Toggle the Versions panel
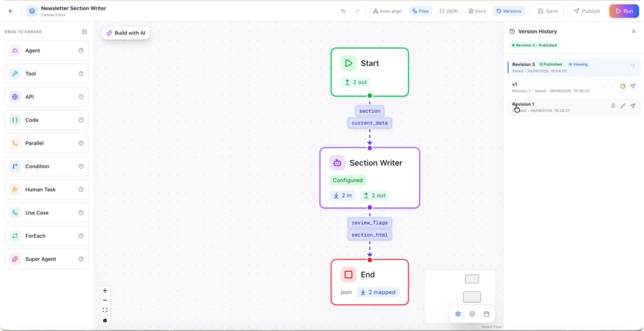The image size is (644, 331). point(509,11)
